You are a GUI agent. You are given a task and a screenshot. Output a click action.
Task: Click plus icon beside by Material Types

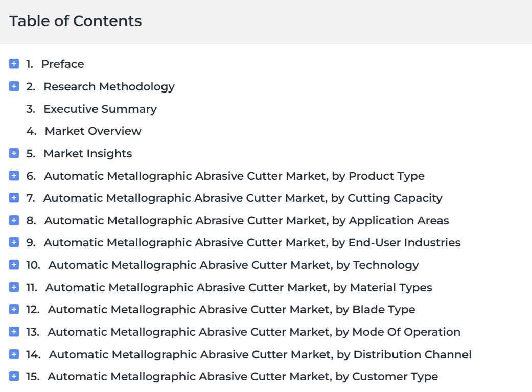click(14, 287)
